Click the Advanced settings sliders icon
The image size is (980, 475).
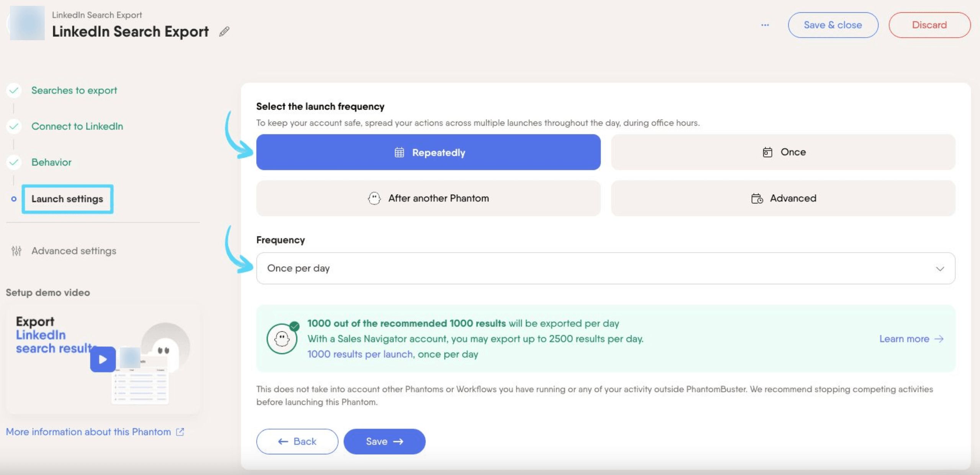pos(16,251)
